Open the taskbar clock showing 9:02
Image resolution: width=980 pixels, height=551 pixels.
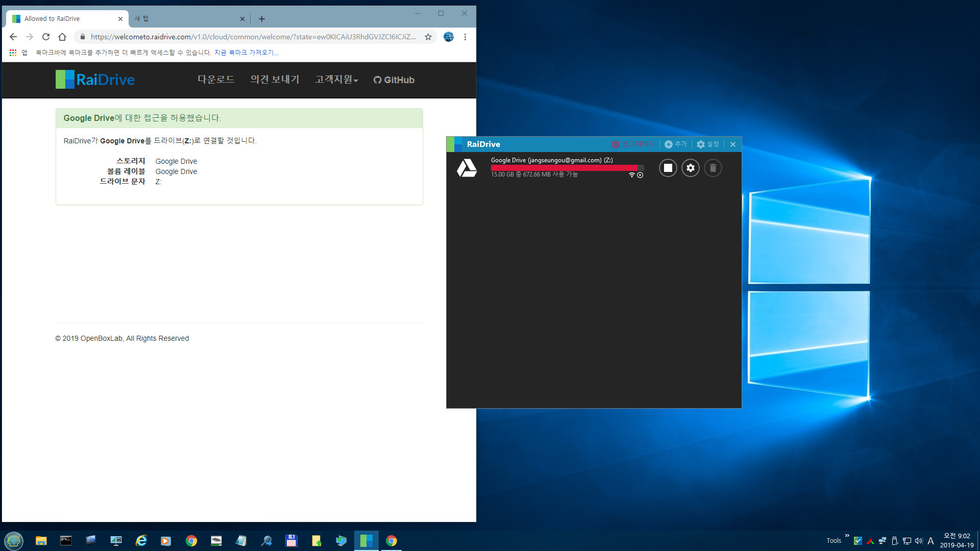957,541
